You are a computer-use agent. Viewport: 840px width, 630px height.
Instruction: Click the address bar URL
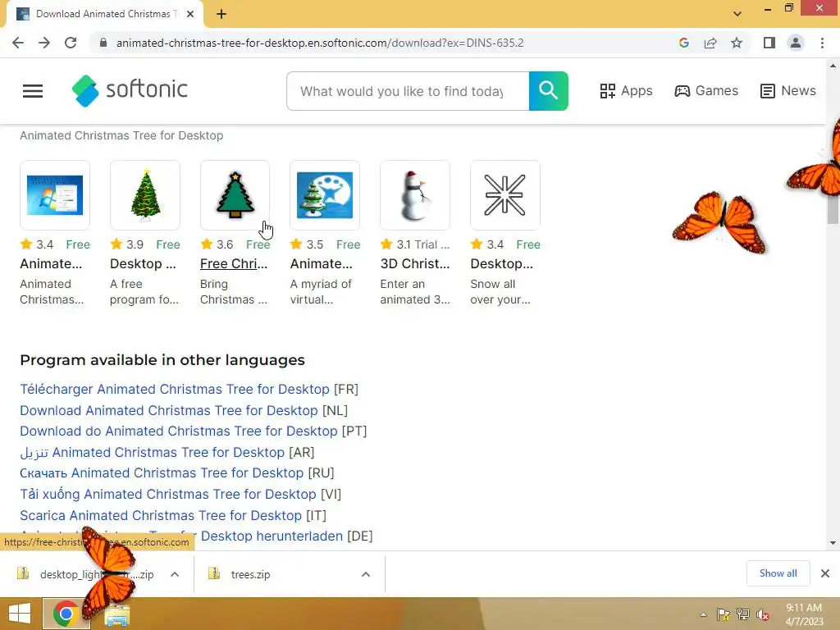click(320, 43)
